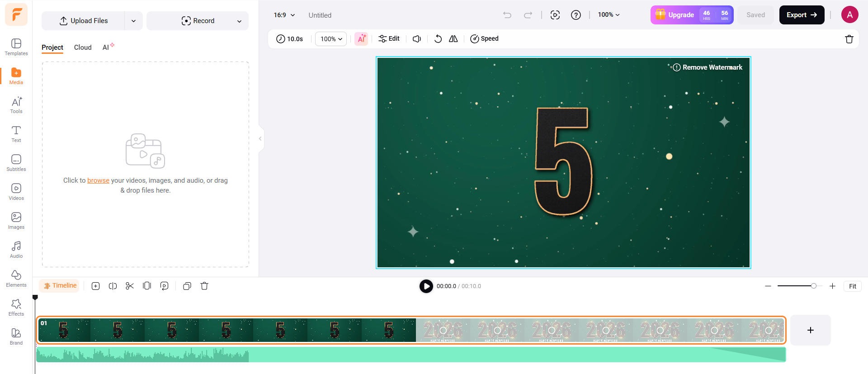Open the clip 100% scale dropdown
Image resolution: width=868 pixels, height=374 pixels.
coord(331,39)
